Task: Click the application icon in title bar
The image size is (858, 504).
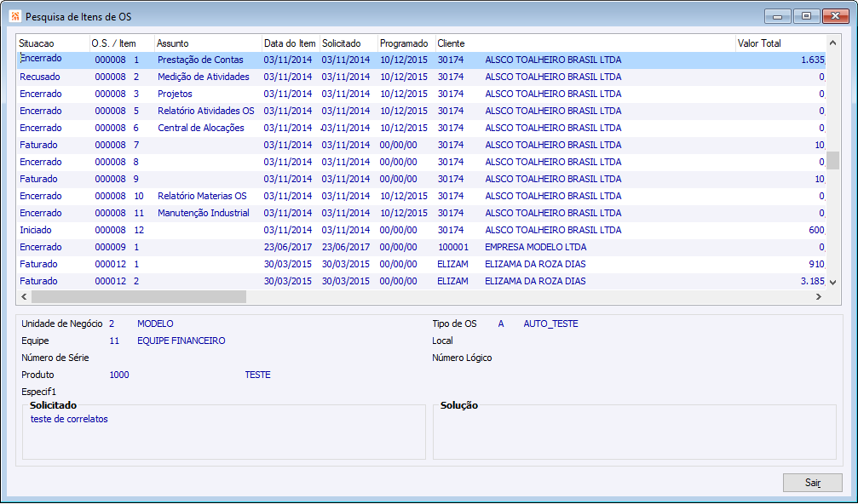Action: coord(15,16)
